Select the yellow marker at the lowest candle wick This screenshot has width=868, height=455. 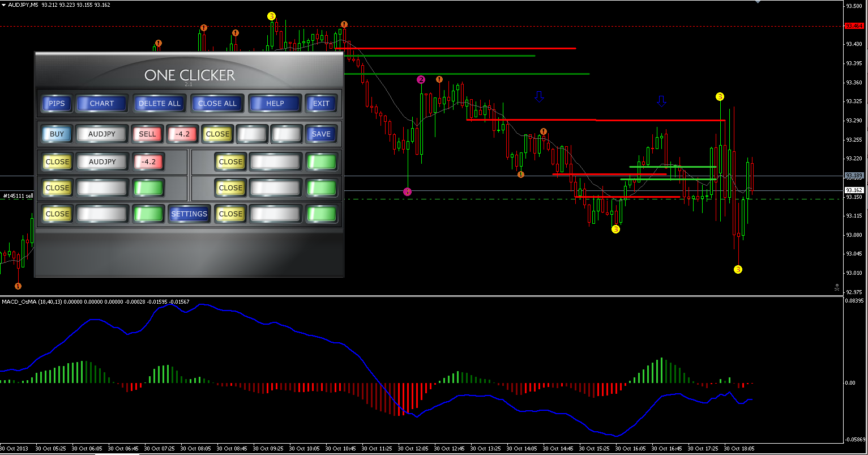738,269
